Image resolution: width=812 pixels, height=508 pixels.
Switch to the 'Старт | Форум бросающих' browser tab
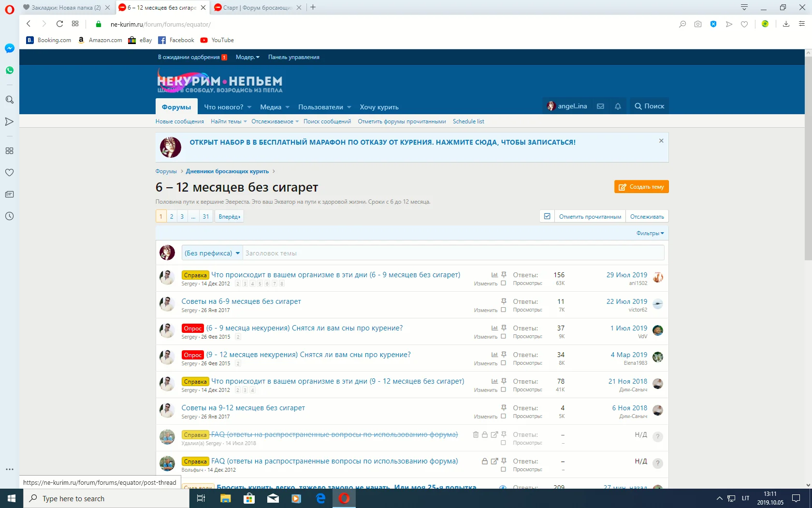click(258, 7)
